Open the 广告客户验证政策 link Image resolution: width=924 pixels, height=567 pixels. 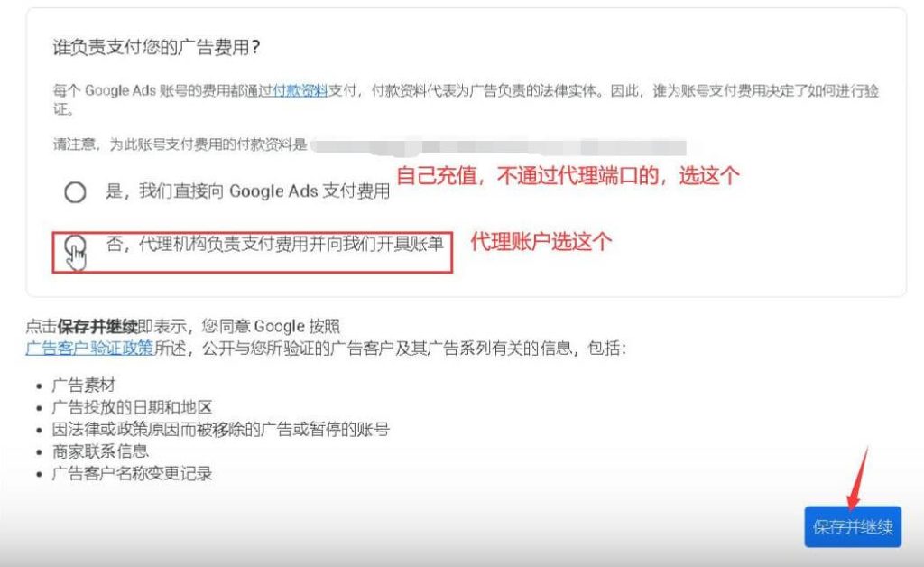(89, 349)
